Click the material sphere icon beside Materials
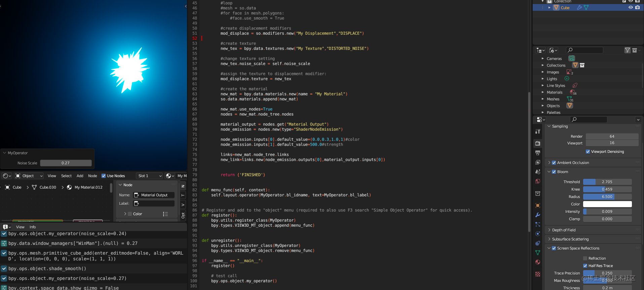Image resolution: width=644 pixels, height=290 pixels. click(572, 92)
